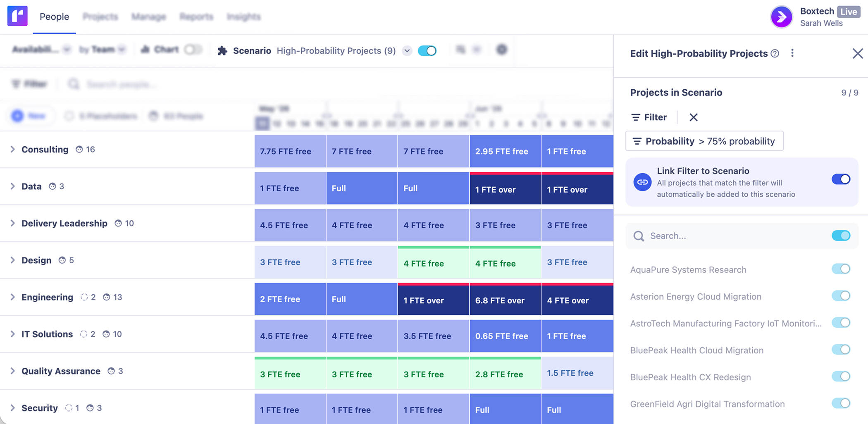Close the Edit High-Probability Projects panel
This screenshot has height=424, width=868.
point(858,53)
